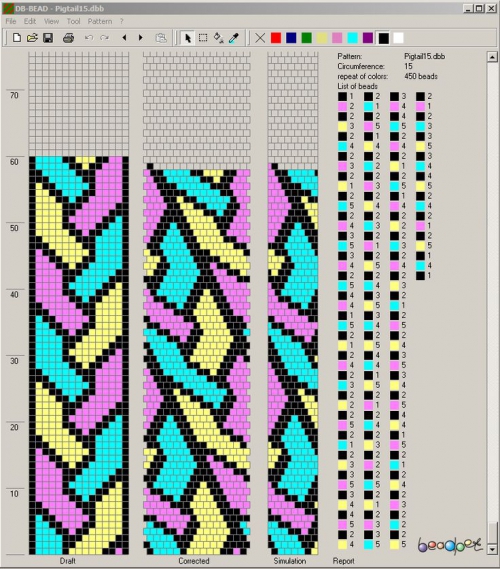The image size is (500, 569).
Task: Select the cyan color swatch
Action: [x=352, y=38]
